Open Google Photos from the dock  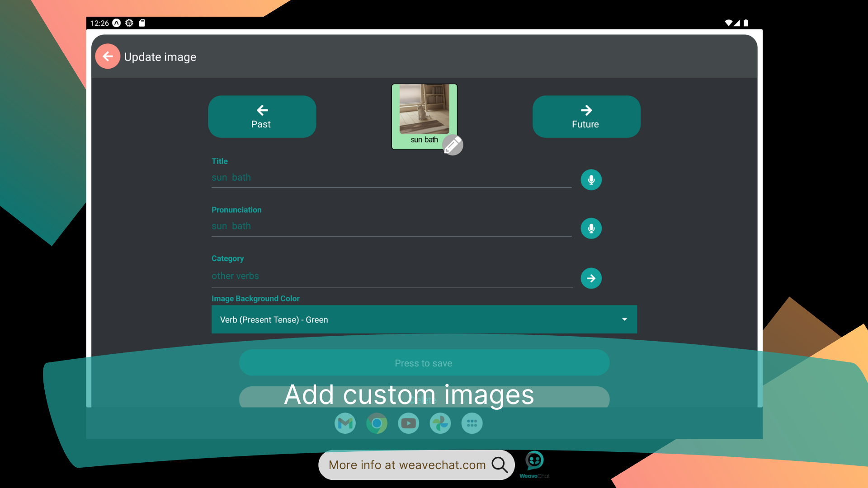[440, 423]
